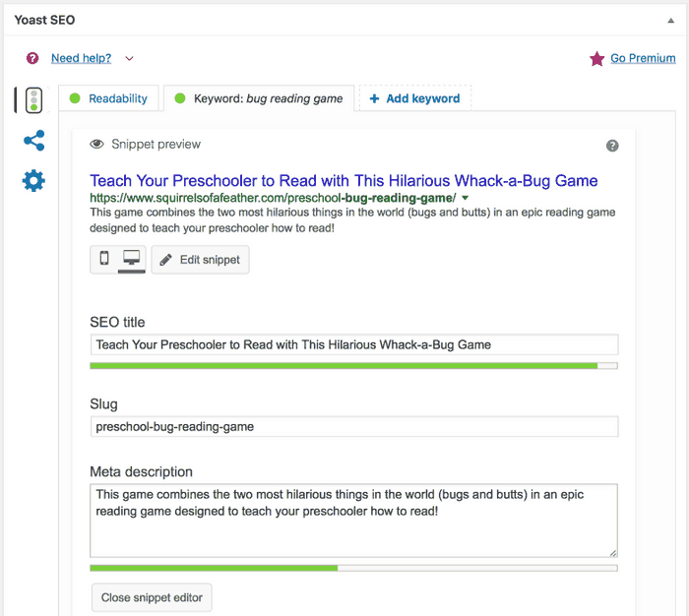Open the traffic light content optimization icon

(33, 100)
